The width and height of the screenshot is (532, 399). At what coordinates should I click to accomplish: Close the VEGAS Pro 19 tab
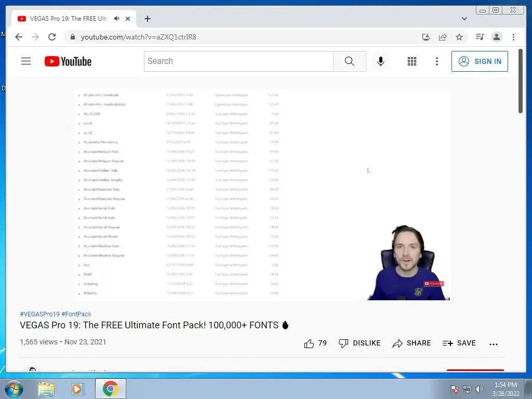[x=128, y=19]
